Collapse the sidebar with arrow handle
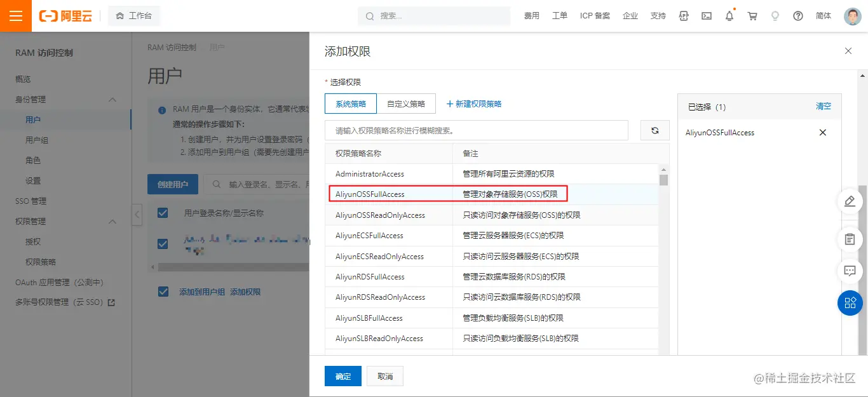 click(137, 215)
